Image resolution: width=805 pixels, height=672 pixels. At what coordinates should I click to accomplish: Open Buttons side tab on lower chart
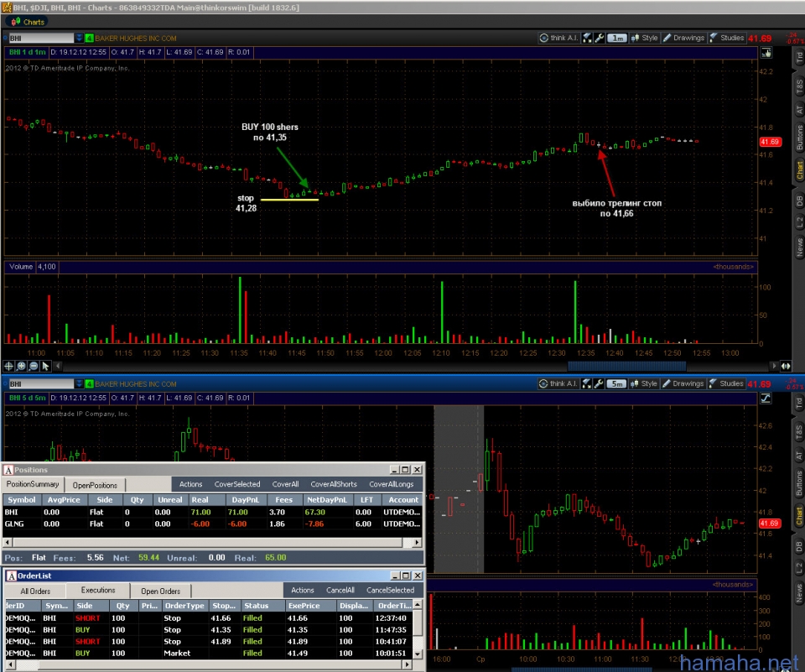[799, 483]
